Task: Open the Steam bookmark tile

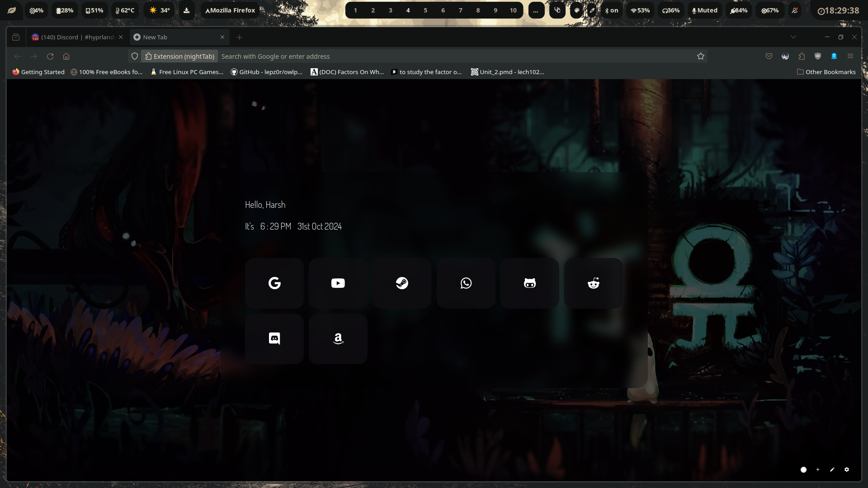Action: pos(402,283)
